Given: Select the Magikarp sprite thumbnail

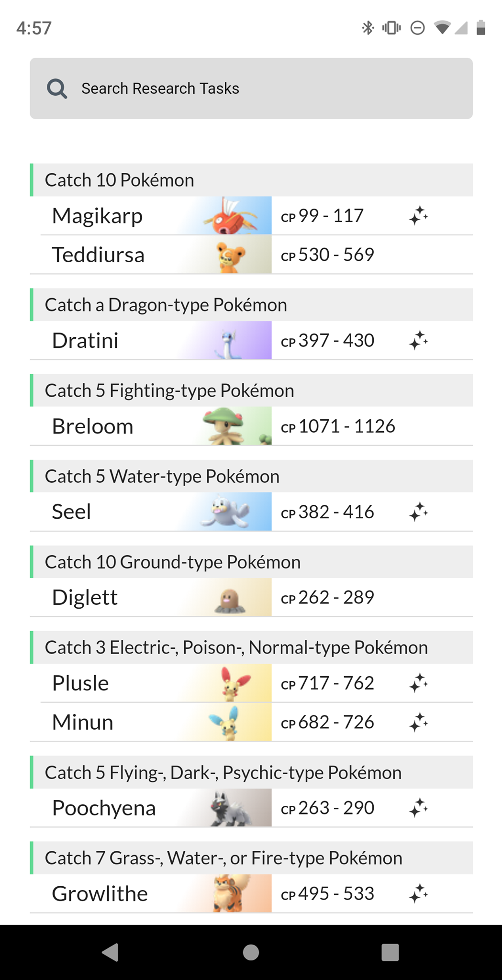Looking at the screenshot, I should (231, 216).
